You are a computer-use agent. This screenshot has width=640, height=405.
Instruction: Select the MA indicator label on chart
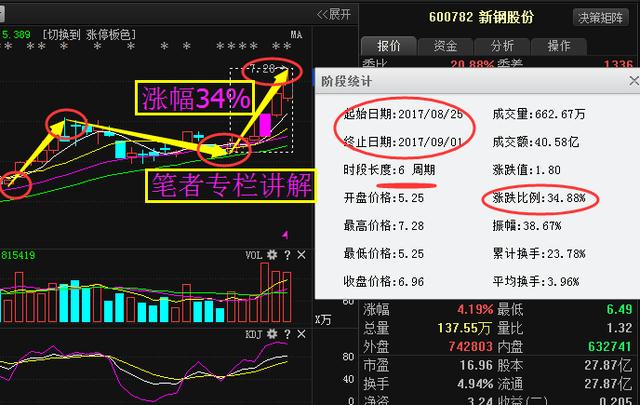click(296, 35)
